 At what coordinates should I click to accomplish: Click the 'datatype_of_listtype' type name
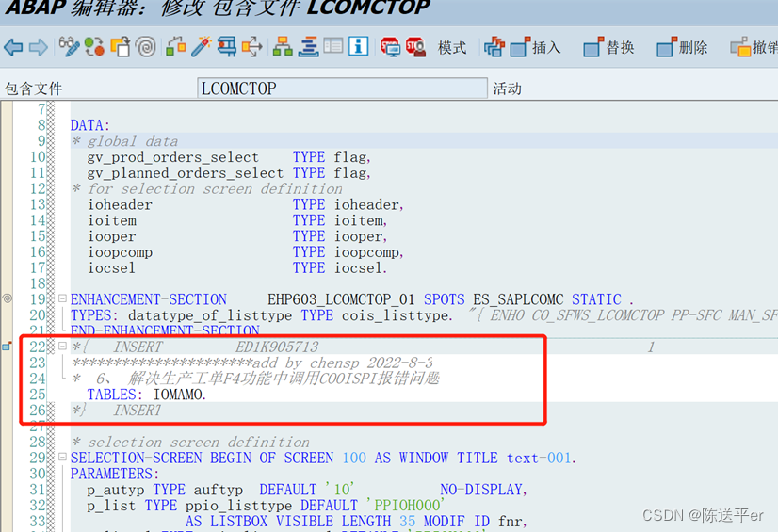210,315
